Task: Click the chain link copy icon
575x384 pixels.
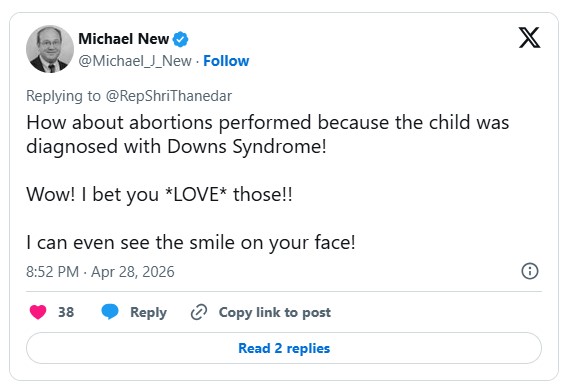Action: 199,312
